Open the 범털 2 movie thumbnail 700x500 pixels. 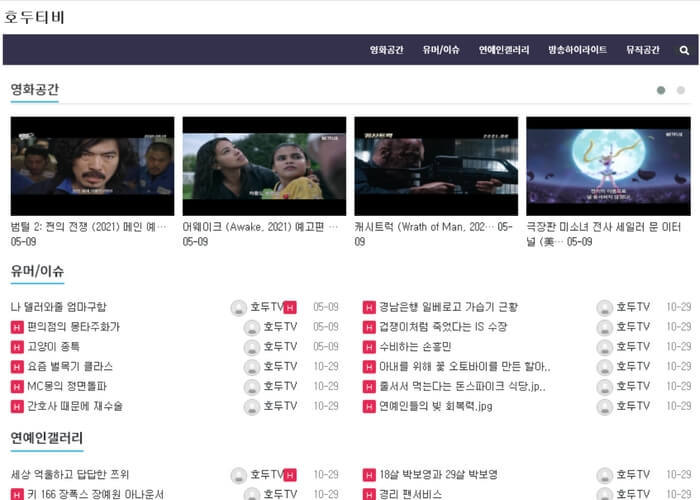[92, 166]
